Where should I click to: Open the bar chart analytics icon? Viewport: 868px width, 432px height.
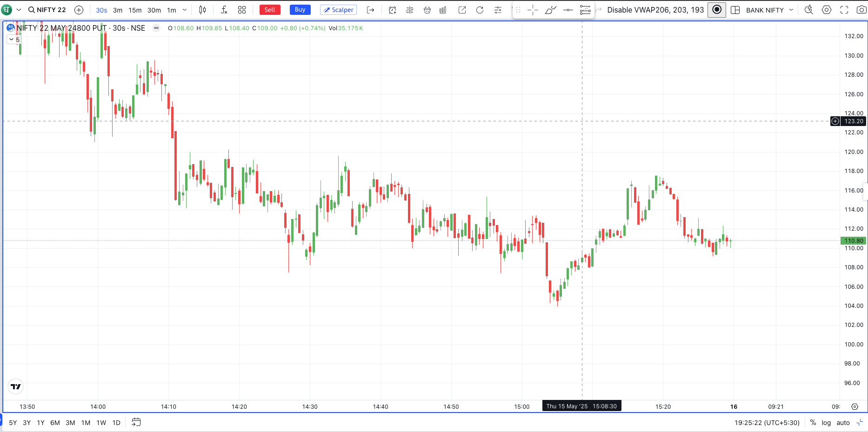(443, 10)
